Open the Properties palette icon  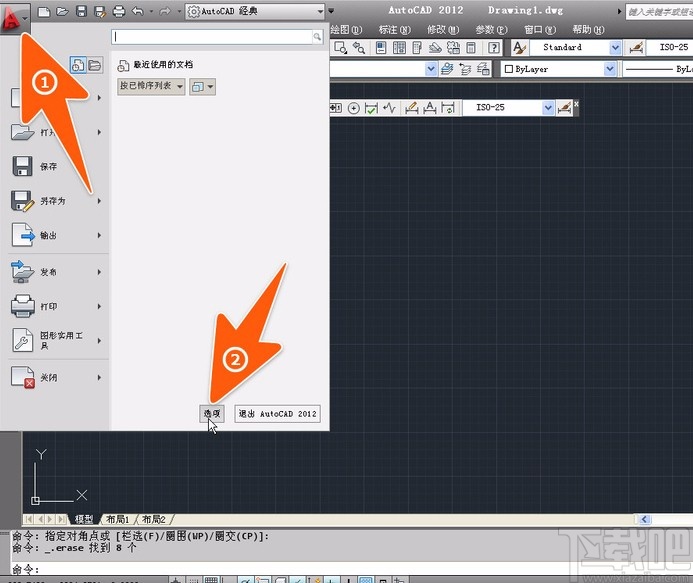(381, 47)
